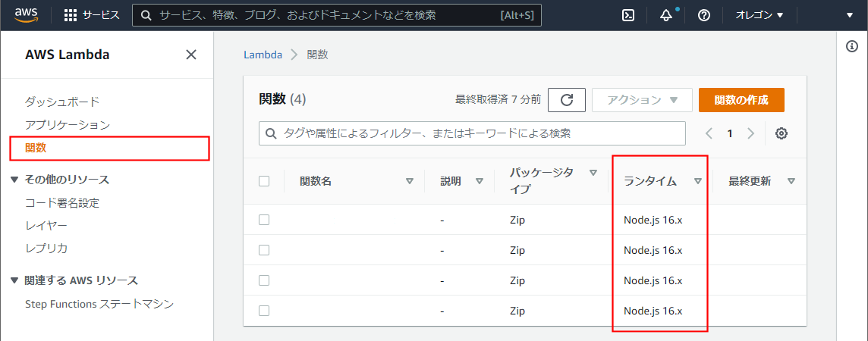Check the fourth function row checkbox
868x341 pixels.
click(264, 311)
